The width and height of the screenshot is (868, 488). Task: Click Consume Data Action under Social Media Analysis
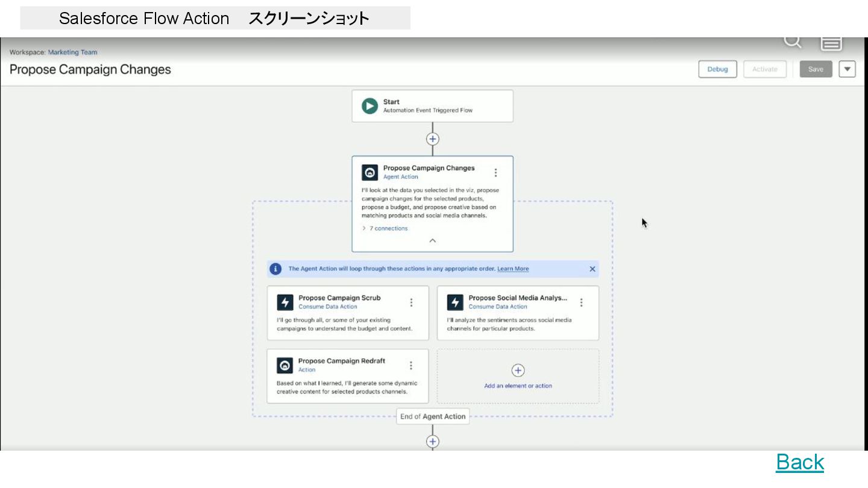(498, 307)
